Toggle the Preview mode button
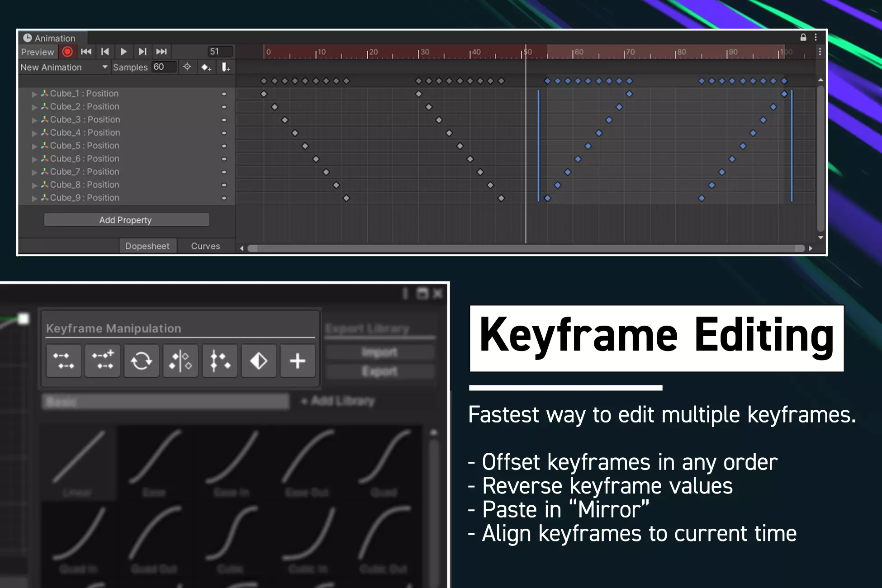The width and height of the screenshot is (882, 588). pyautogui.click(x=38, y=52)
